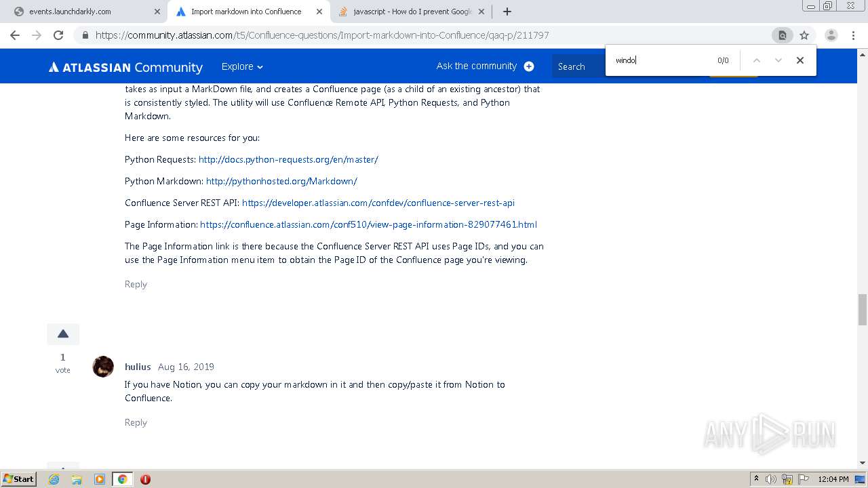Open File Explorer from the taskbar
Screen dimensions: 868x488
[x=77, y=479]
